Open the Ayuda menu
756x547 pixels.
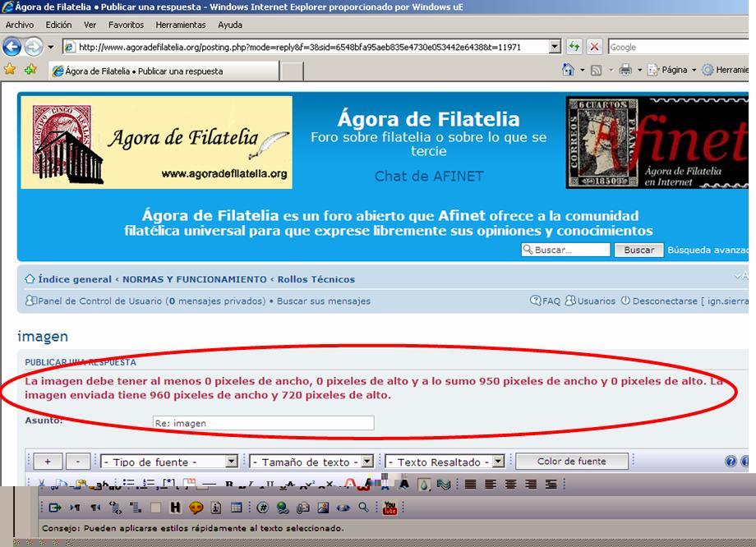(230, 25)
